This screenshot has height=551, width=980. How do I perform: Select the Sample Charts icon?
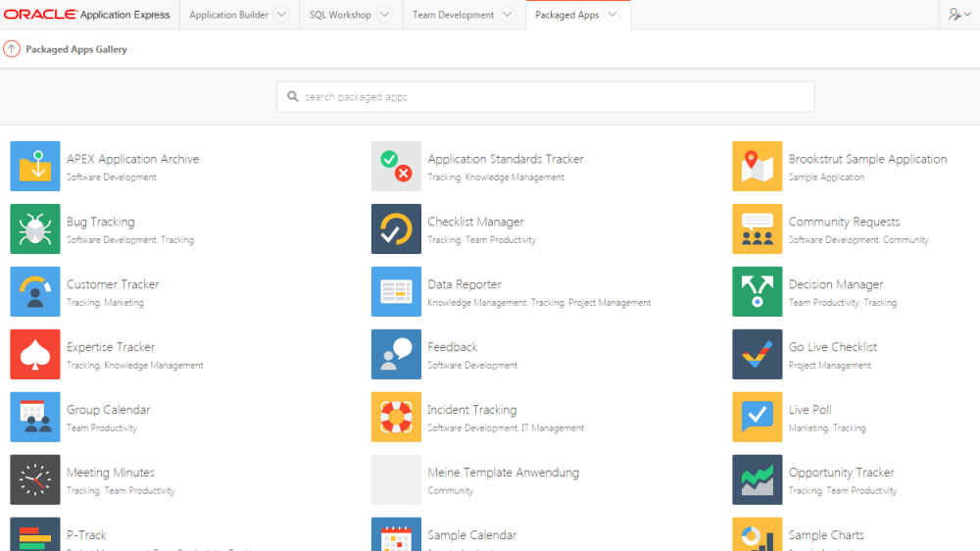(757, 534)
